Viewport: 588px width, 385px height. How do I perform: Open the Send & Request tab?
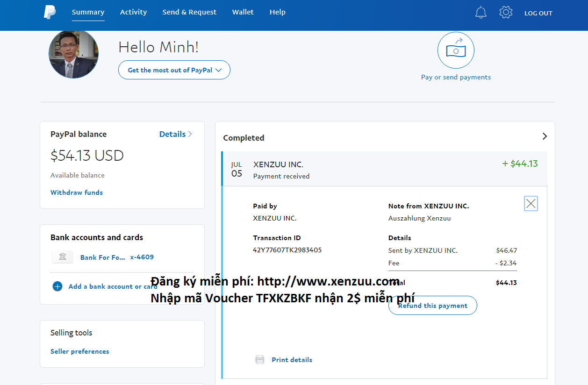click(x=189, y=12)
